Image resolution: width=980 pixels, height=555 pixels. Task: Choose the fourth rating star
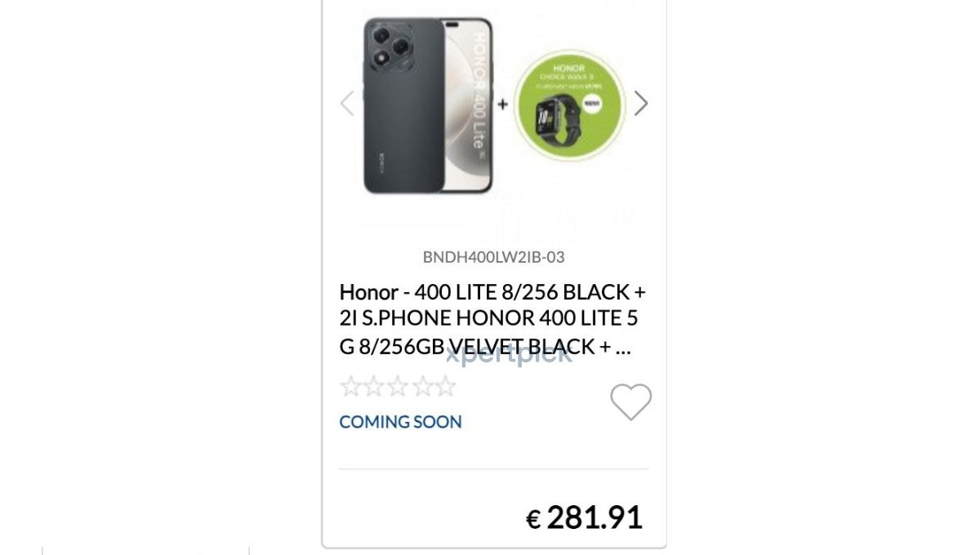click(x=421, y=386)
